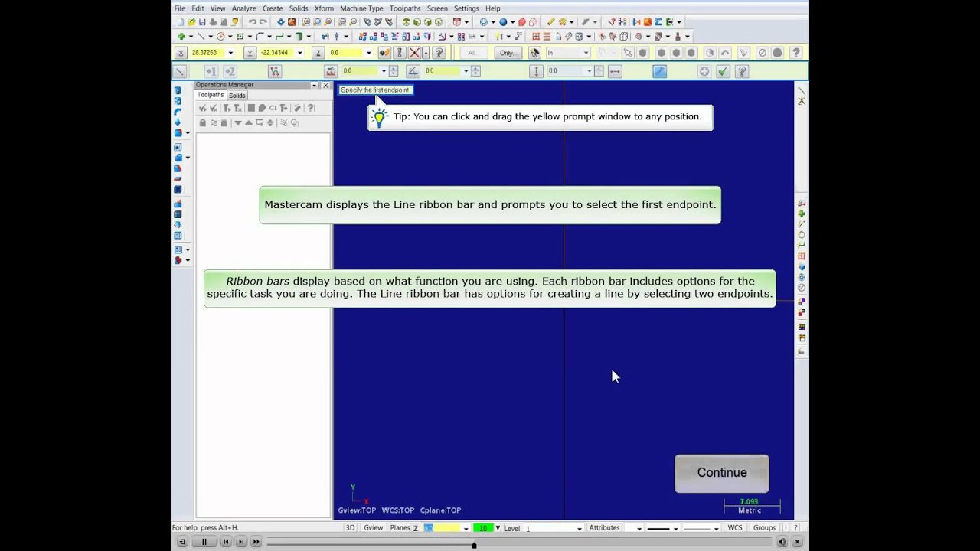The image size is (980, 551).
Task: Open the Operations Manager panel options arrow
Action: point(314,85)
